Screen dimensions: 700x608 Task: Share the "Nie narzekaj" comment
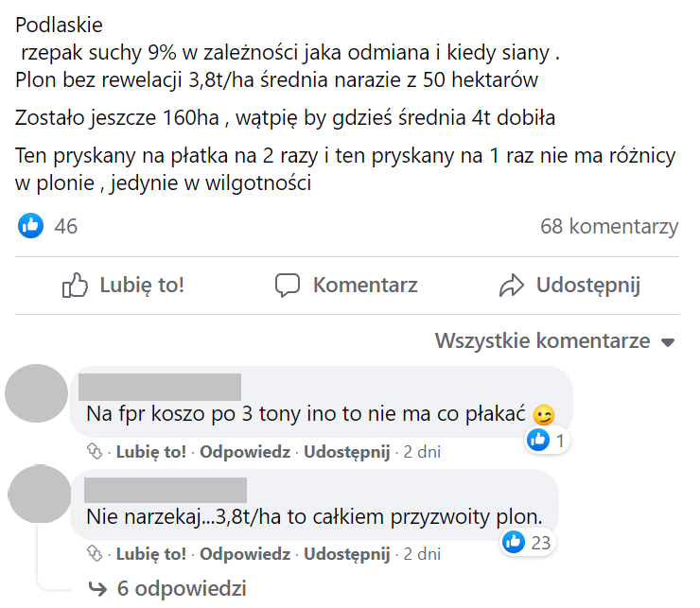click(x=347, y=553)
